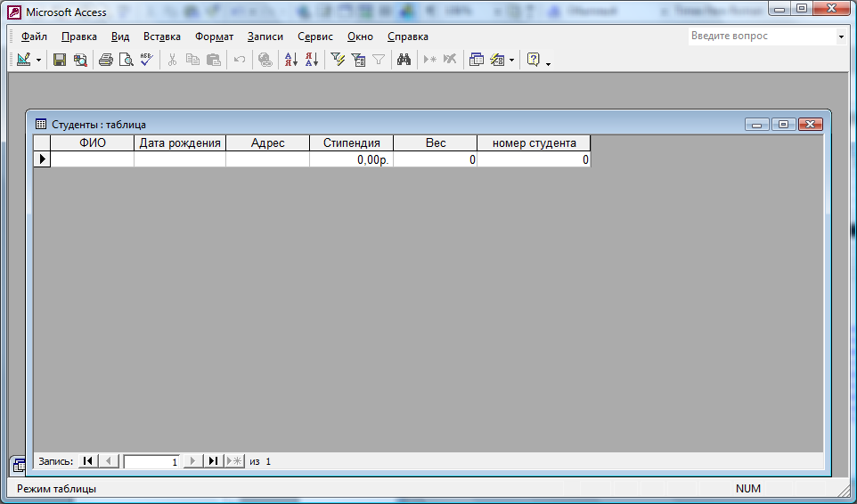Open Print Preview with the magnifier page icon
857x504 pixels.
coord(127,60)
